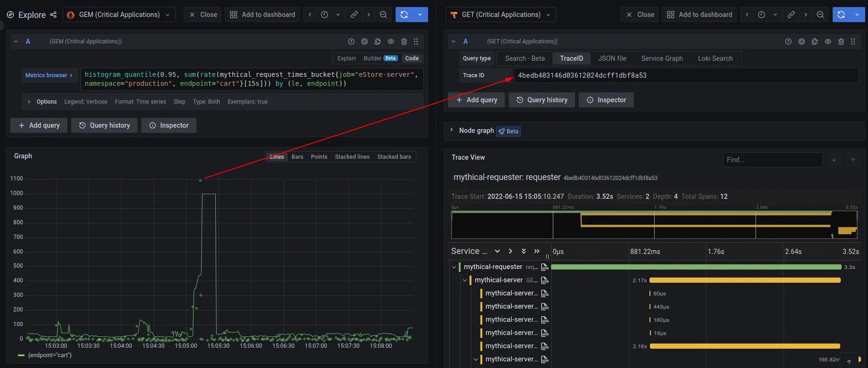Open the GEM (Critical Applications) datasource dropdown

pyautogui.click(x=120, y=15)
